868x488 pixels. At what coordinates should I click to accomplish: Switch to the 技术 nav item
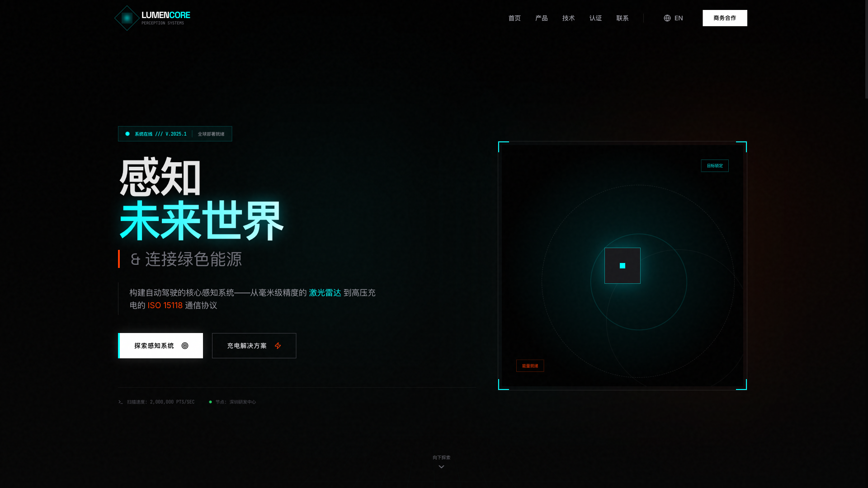tap(568, 18)
